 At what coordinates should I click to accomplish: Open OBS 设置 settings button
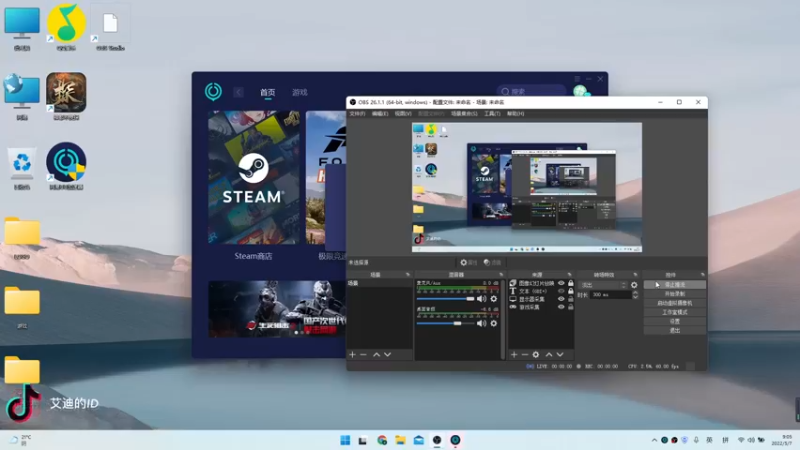pos(674,321)
